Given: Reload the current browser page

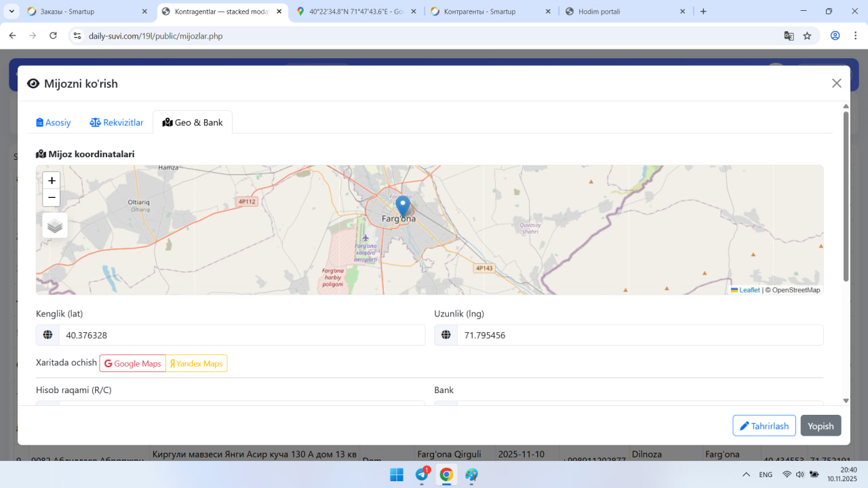Looking at the screenshot, I should tap(53, 36).
